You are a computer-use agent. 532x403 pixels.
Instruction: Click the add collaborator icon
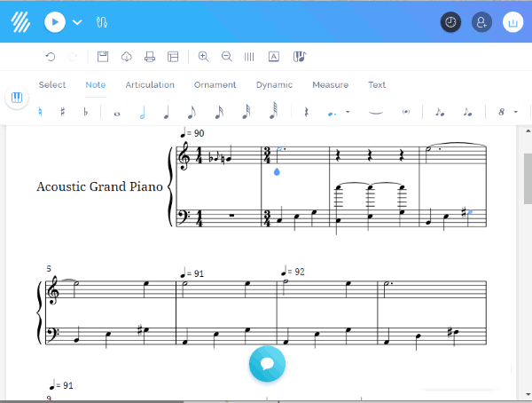click(481, 22)
